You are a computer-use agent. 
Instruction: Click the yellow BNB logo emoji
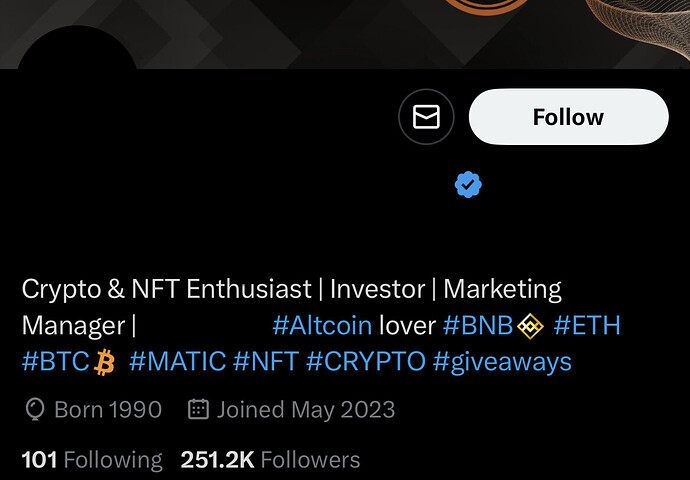tap(530, 326)
